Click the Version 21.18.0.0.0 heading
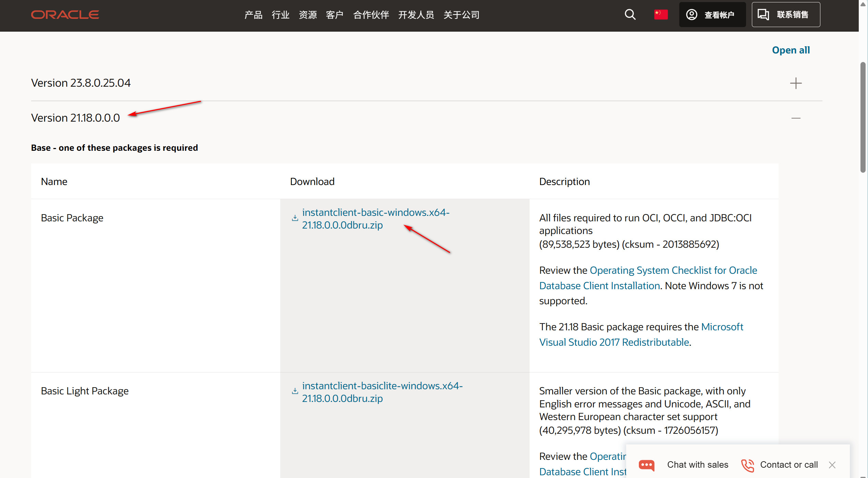 point(75,118)
